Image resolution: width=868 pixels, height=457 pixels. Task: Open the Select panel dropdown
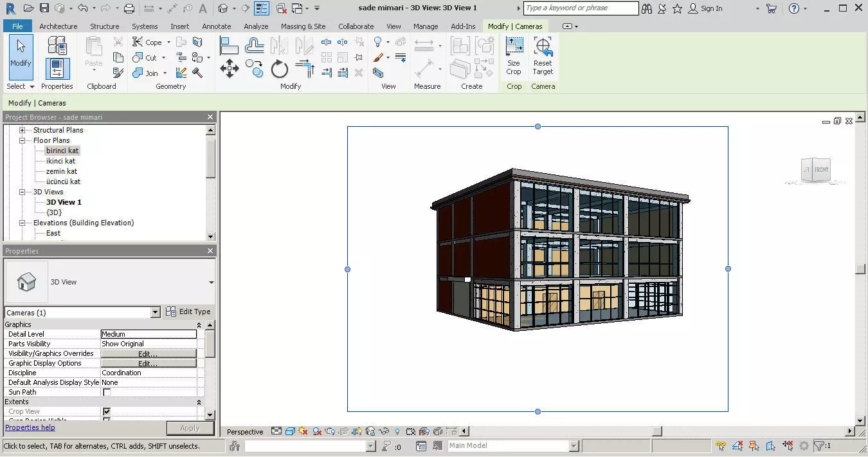pos(20,86)
